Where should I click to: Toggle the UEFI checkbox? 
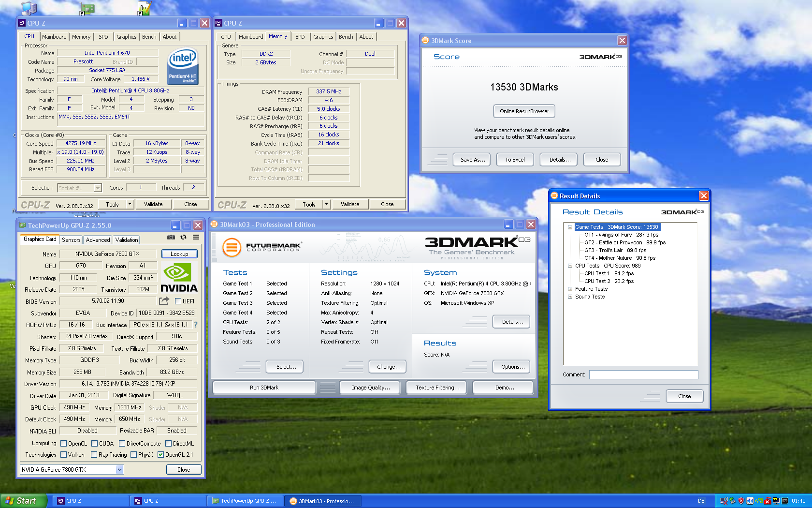pos(178,301)
